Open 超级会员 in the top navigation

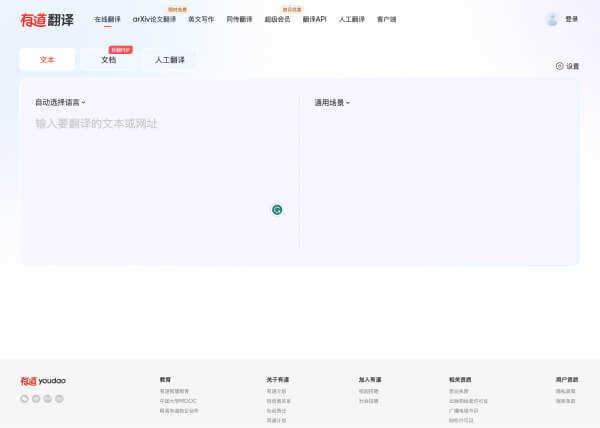pos(277,20)
